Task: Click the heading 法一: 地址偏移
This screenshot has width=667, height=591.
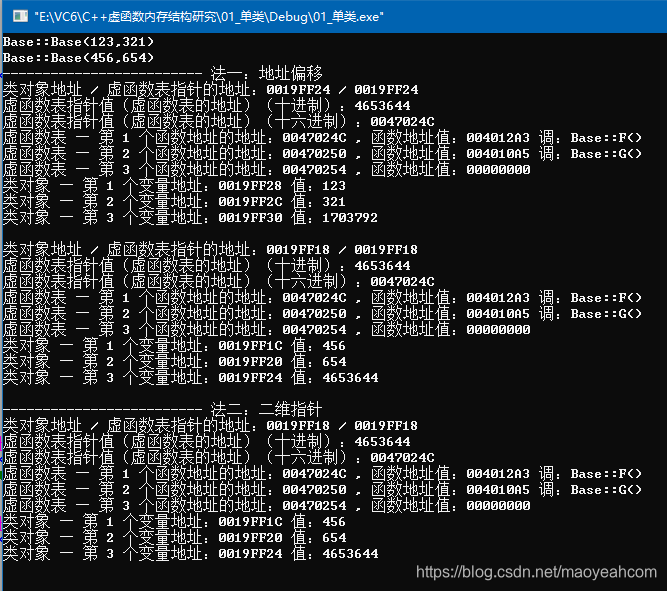Action: pyautogui.click(x=266, y=73)
